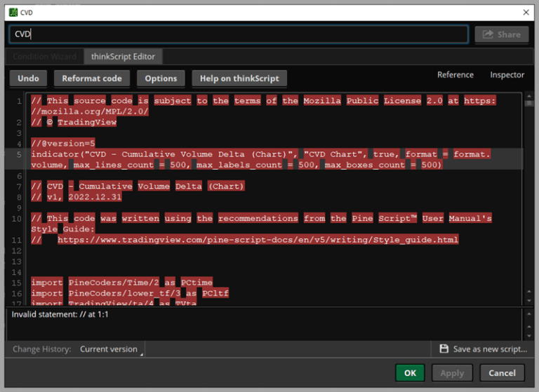
Task: Click in the CVD study name field
Action: pos(239,34)
